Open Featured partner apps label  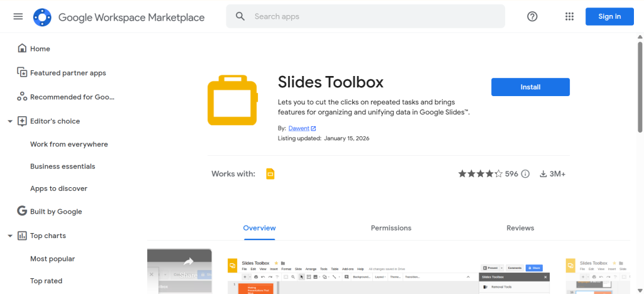(x=68, y=73)
